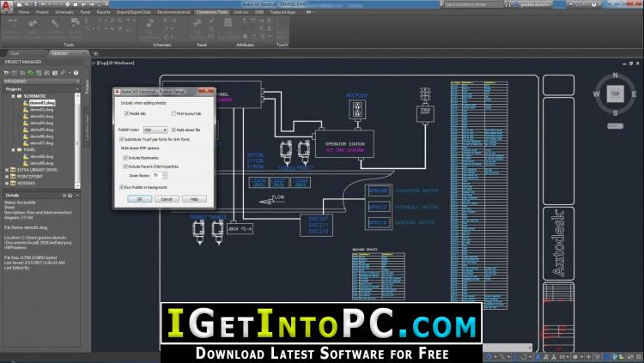Click Cancel in Publish Setup dialog
644x363 pixels.
click(167, 199)
